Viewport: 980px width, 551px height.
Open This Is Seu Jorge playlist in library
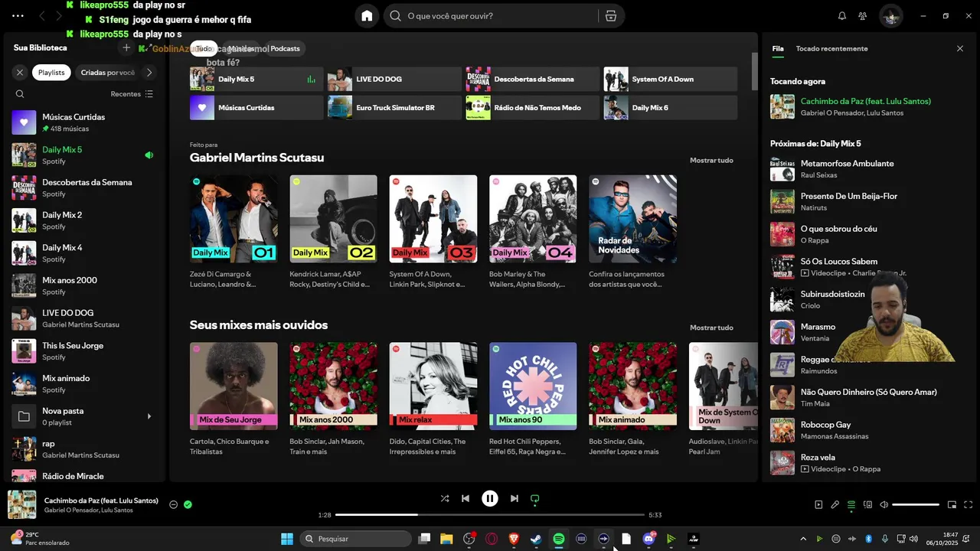click(84, 351)
